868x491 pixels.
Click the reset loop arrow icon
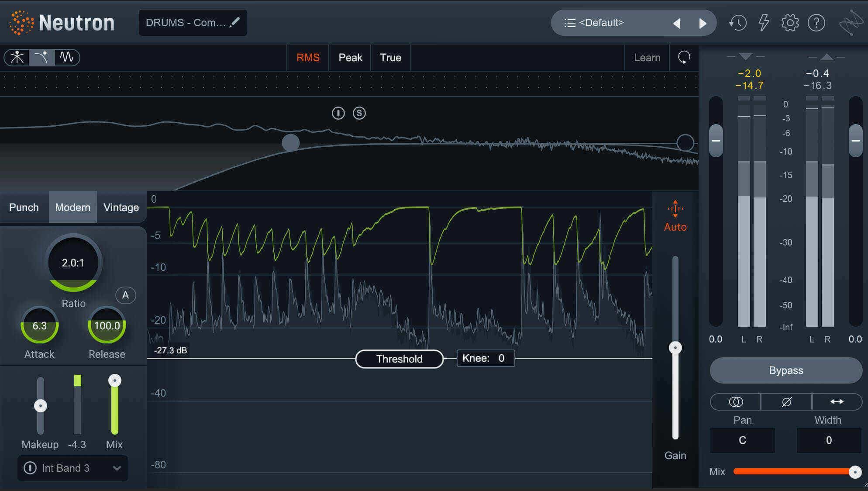coord(684,57)
